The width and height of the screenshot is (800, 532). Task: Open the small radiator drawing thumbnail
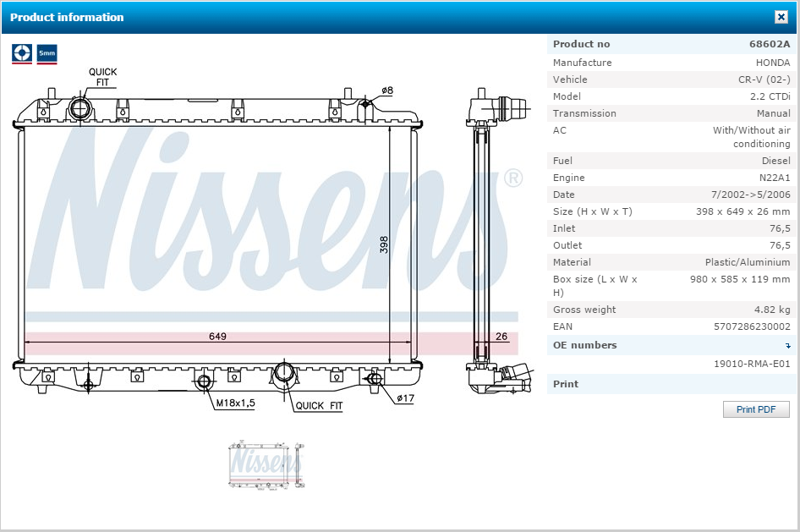pos(266,464)
